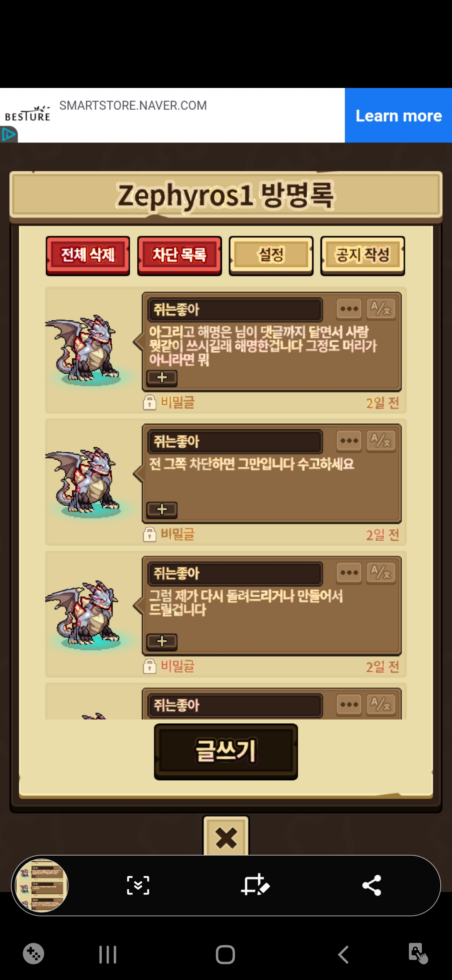Tap the crop and edit screenshot icon
Image resolution: width=452 pixels, height=980 pixels.
coord(255,885)
